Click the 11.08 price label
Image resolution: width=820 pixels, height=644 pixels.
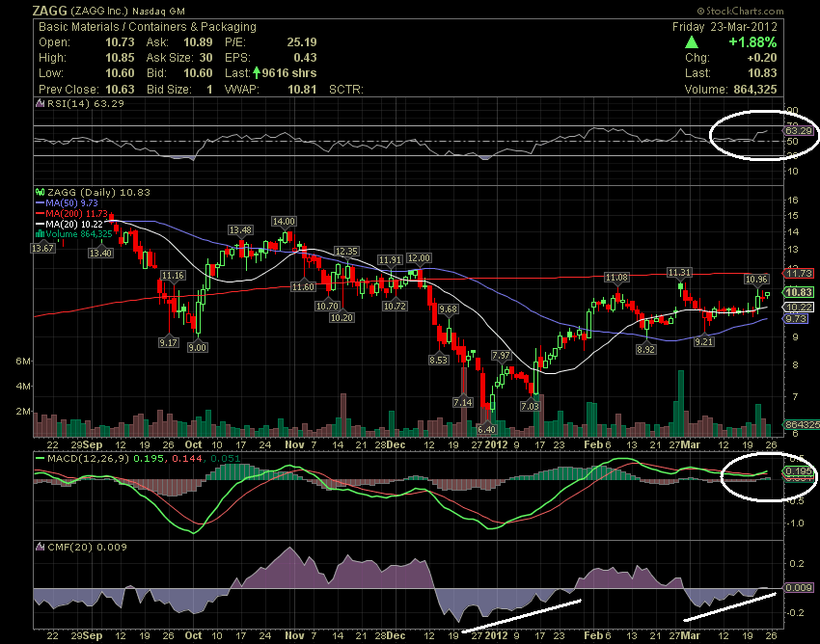(616, 277)
